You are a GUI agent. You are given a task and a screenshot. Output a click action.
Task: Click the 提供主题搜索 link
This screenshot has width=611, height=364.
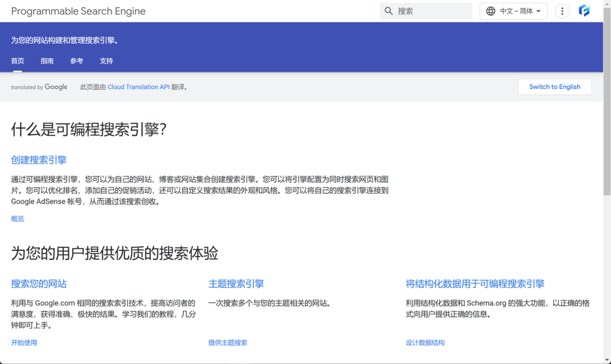point(228,343)
